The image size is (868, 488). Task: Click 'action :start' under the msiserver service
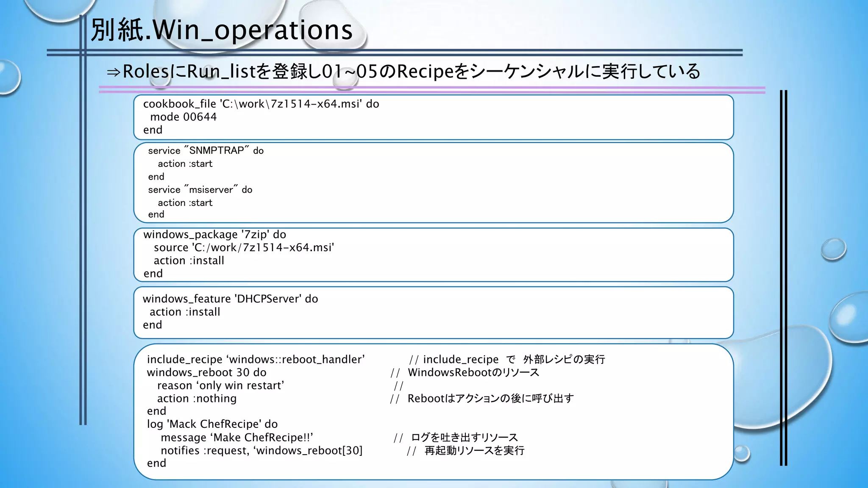[x=185, y=202]
